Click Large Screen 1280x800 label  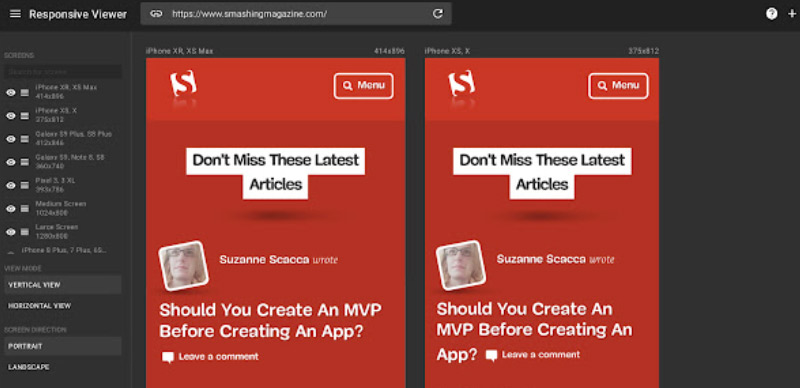point(57,231)
